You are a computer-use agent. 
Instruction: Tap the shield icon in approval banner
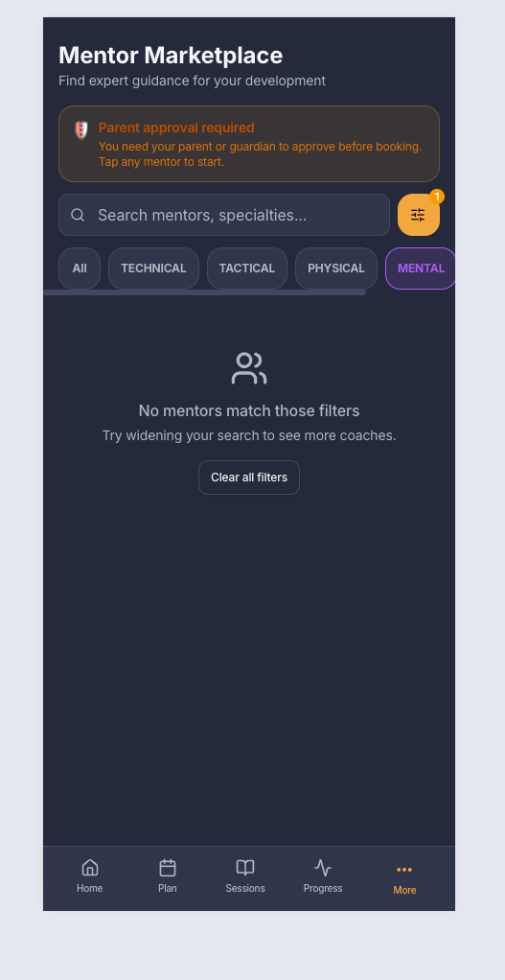point(81,130)
